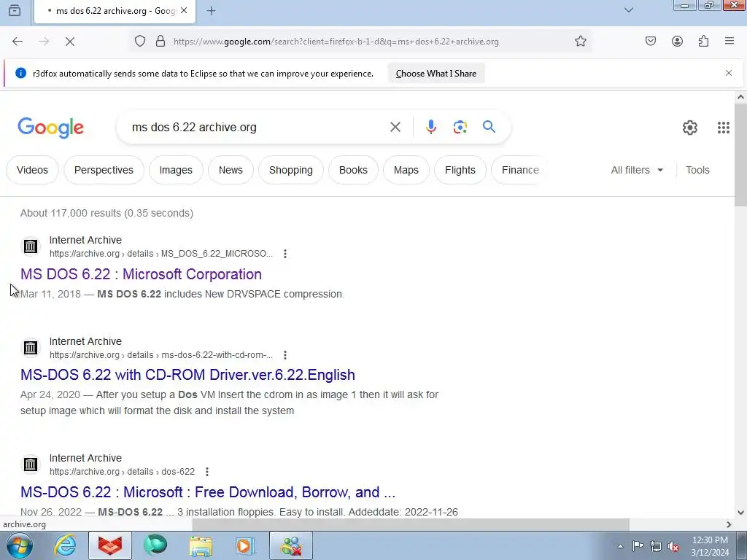
Task: Expand the list all tabs chevron
Action: (x=629, y=10)
